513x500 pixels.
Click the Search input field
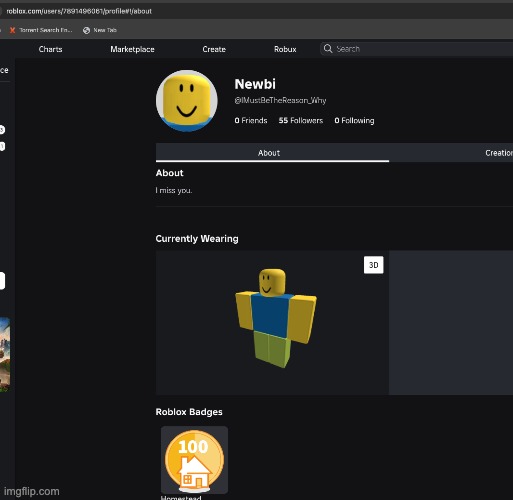tap(417, 49)
